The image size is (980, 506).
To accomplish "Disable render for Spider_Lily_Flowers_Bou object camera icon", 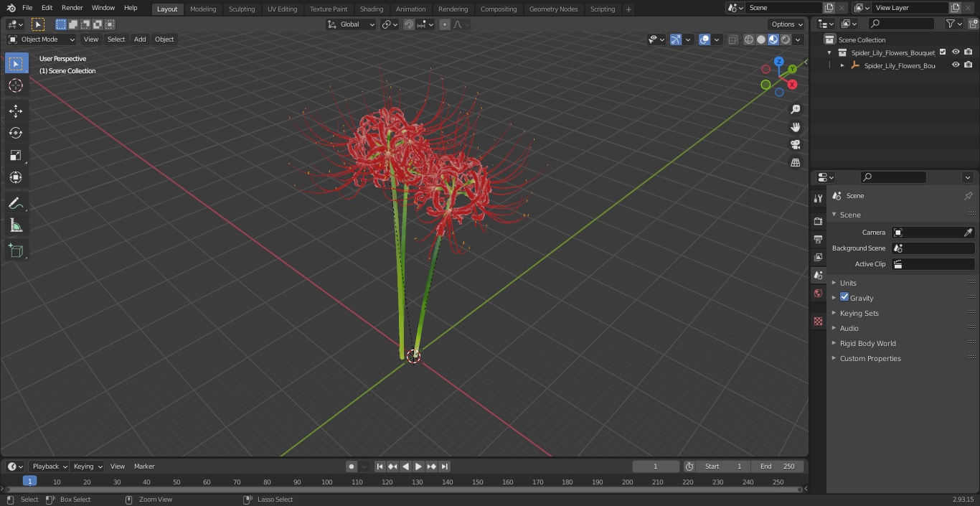I will point(969,65).
